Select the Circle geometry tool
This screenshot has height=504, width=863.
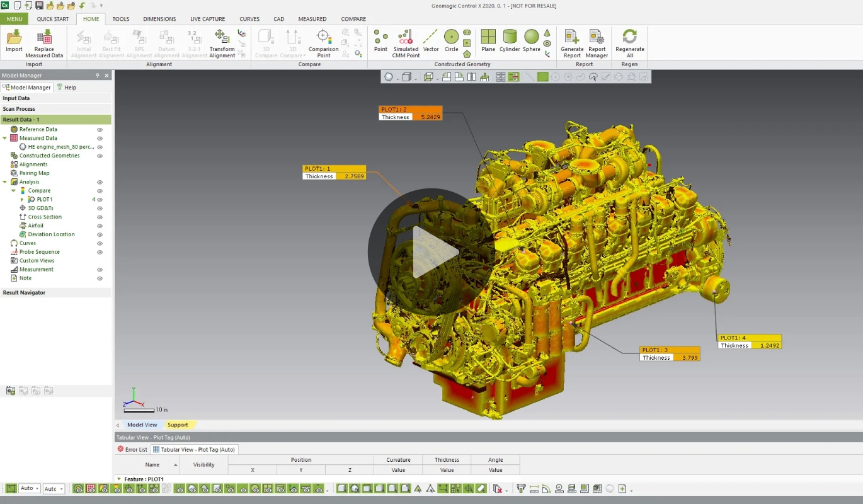click(451, 41)
